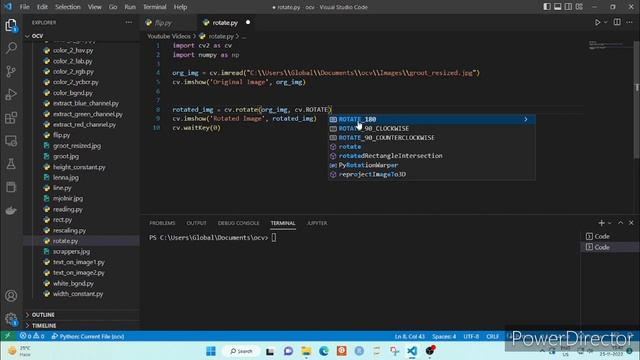Open the Edit menu
This screenshot has height=360, width=640.
[x=42, y=7]
